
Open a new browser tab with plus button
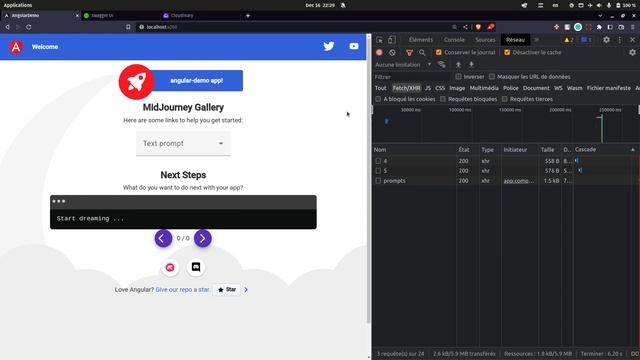(x=248, y=16)
